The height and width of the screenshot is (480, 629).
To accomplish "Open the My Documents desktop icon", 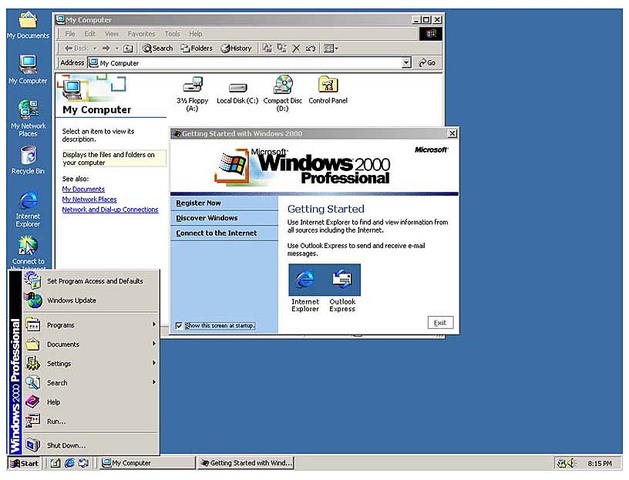I will (x=28, y=25).
